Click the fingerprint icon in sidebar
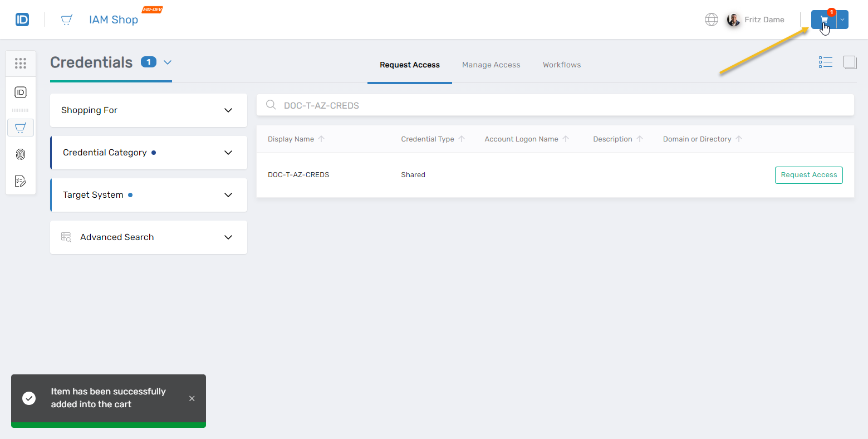The width and height of the screenshot is (868, 439). coord(21,154)
